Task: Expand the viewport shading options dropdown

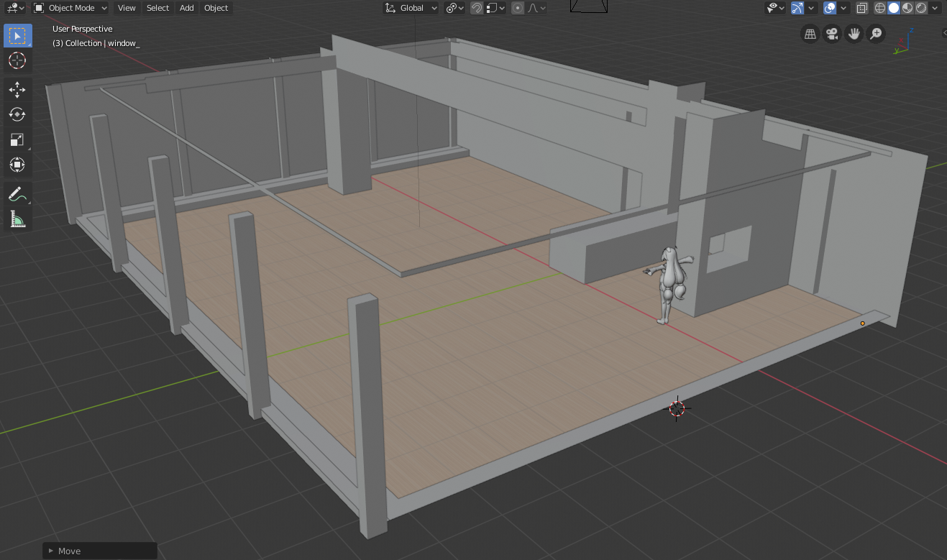Action: pos(935,8)
